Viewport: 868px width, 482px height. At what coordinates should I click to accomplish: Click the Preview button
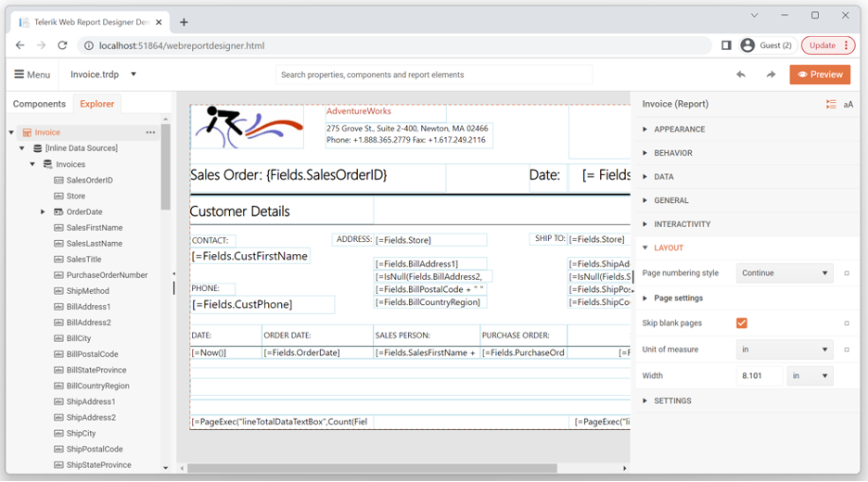[x=820, y=75]
